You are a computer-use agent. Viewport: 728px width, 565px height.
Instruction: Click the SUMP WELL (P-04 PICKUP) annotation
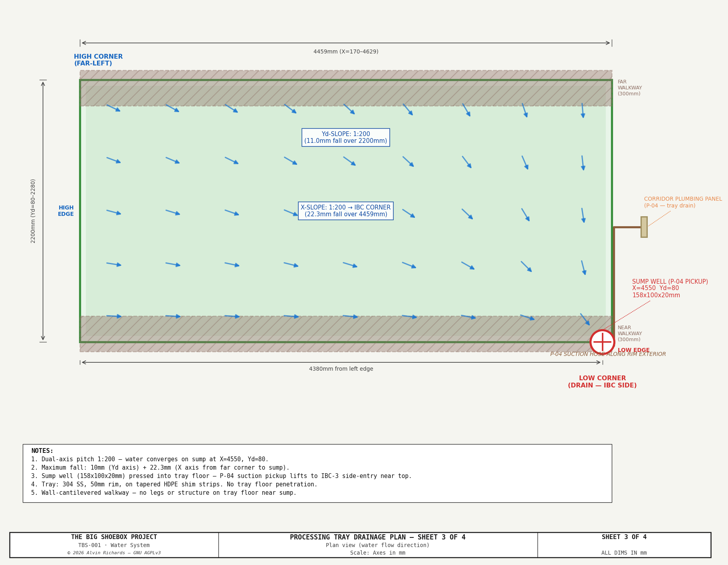670,288
